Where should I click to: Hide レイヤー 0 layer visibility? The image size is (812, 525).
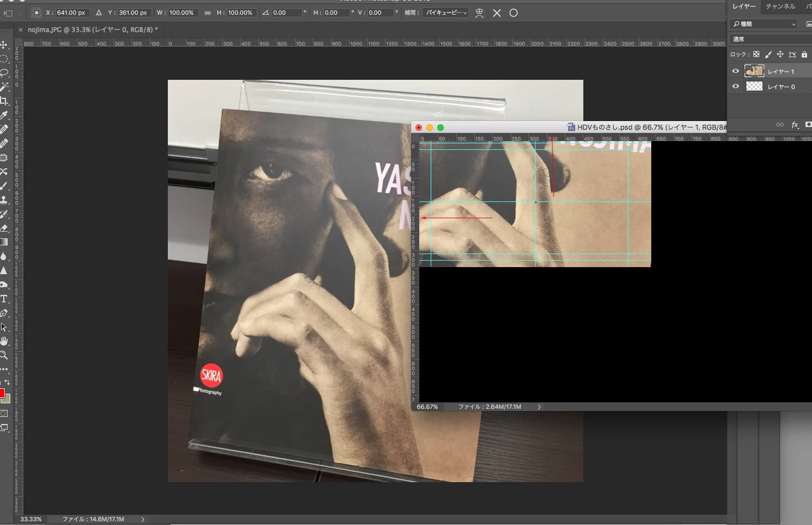tap(735, 86)
